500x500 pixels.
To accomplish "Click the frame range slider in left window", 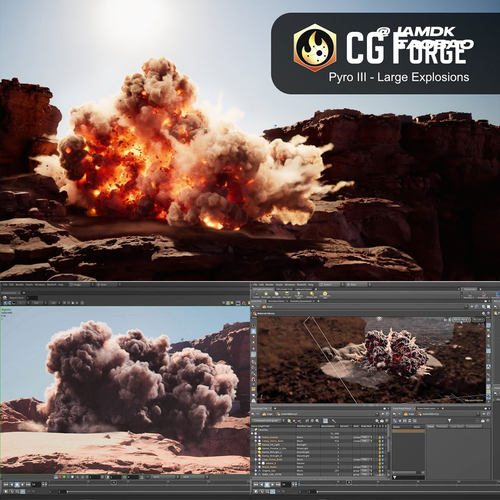I will (158, 492).
